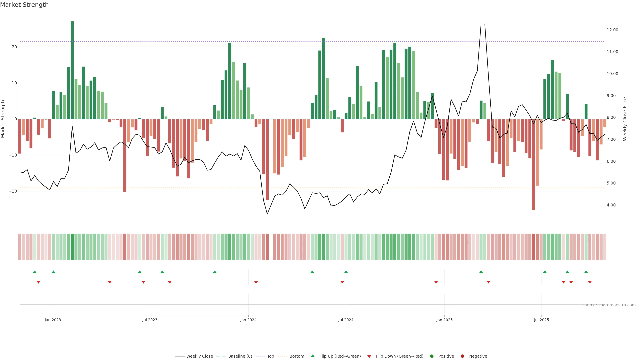Viewport: 644px width, 362px height.
Task: Click the darkest green heatmap strip cell
Action: (72, 247)
